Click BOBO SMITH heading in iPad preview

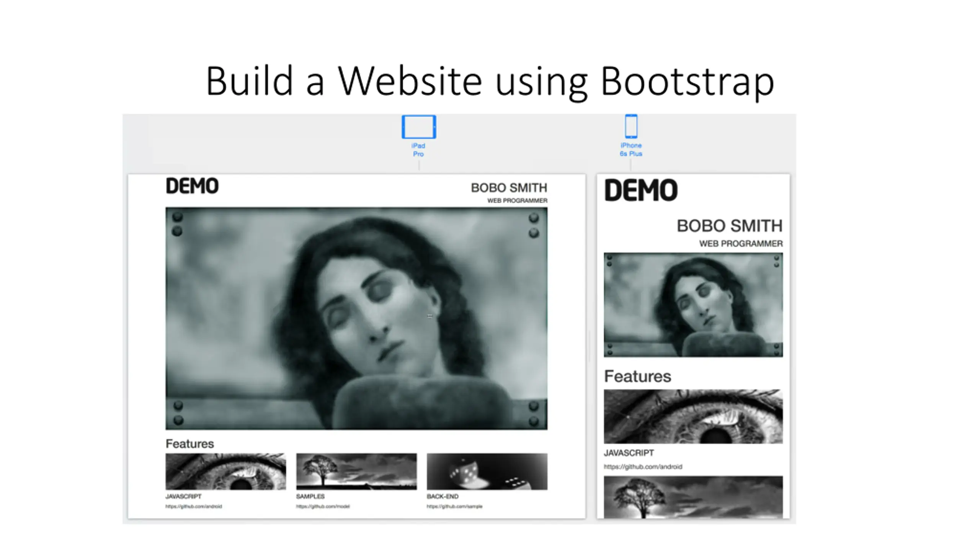(x=509, y=187)
